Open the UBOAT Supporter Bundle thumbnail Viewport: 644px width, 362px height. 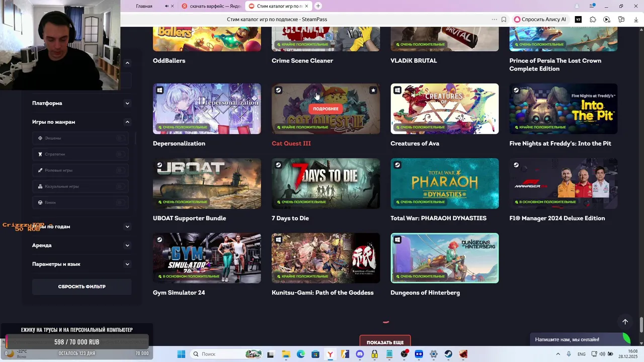207,184
